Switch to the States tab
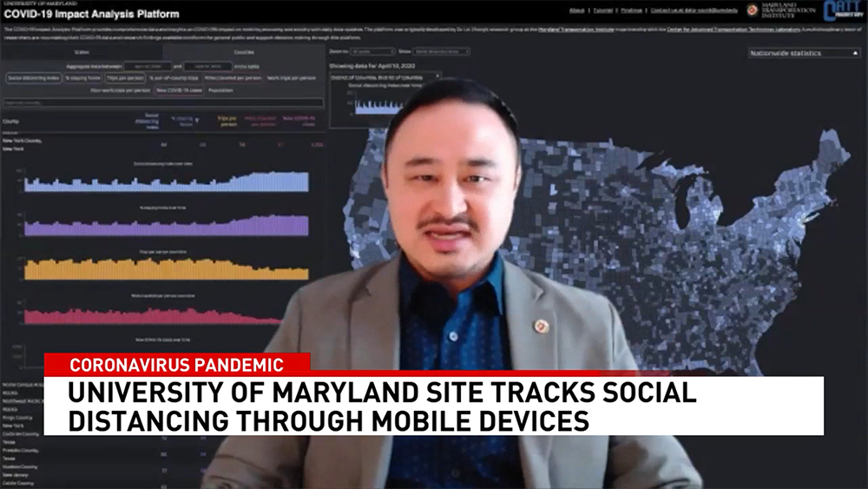The height and width of the screenshot is (489, 868). point(82,52)
